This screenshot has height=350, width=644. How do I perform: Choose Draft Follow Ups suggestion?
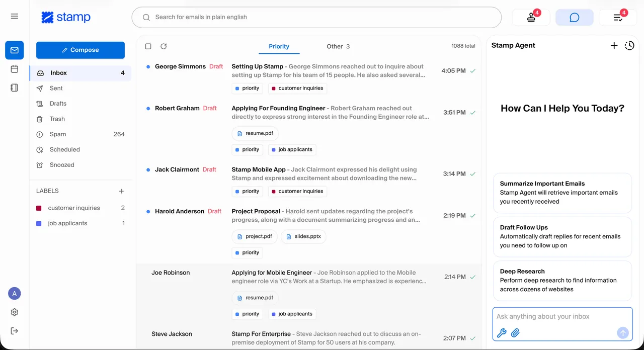562,236
